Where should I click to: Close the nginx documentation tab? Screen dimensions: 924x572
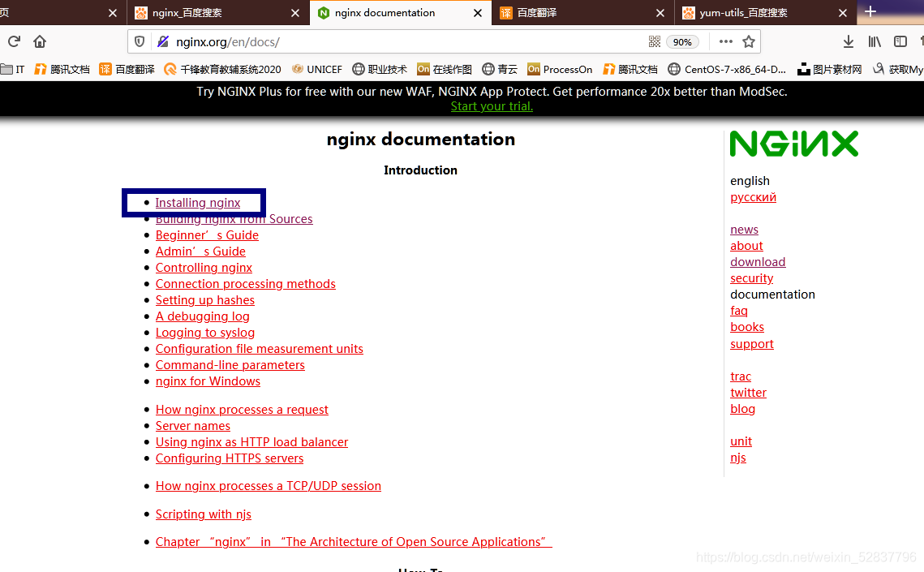pyautogui.click(x=478, y=13)
